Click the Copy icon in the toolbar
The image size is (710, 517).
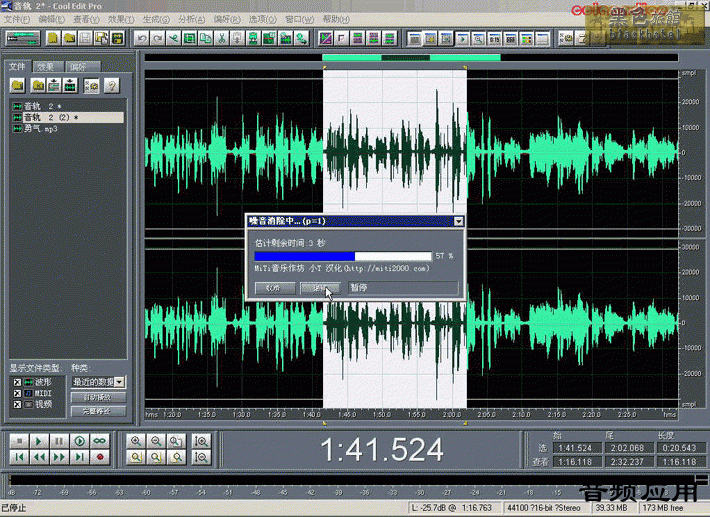click(x=206, y=38)
